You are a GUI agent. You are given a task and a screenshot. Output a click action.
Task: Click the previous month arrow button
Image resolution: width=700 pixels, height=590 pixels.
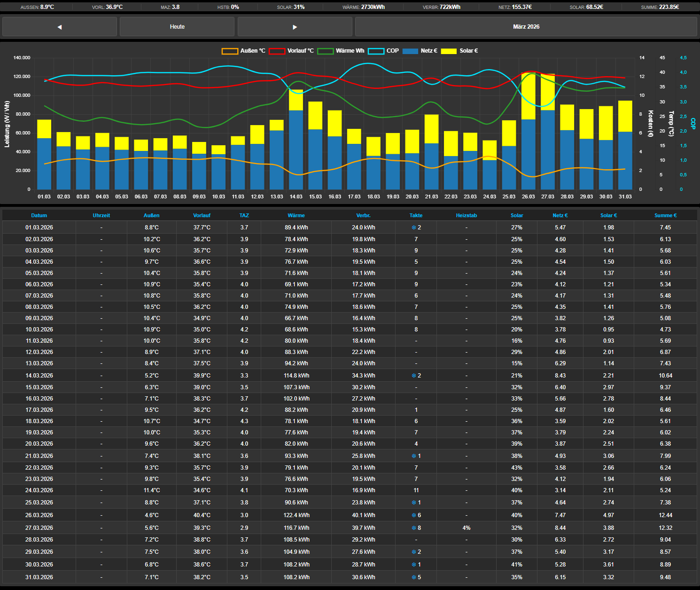60,27
